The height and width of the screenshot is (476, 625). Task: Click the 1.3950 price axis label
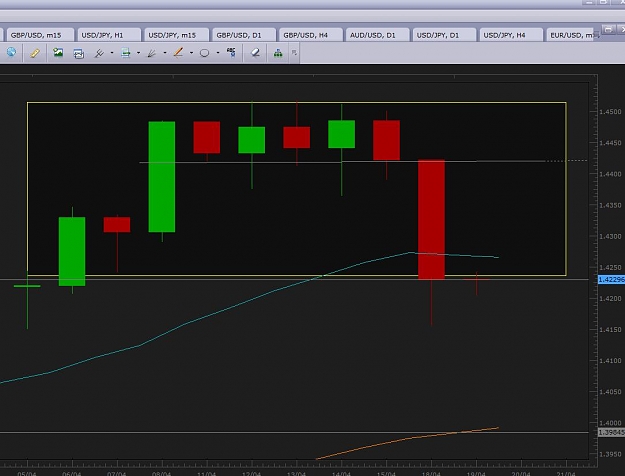click(x=610, y=454)
